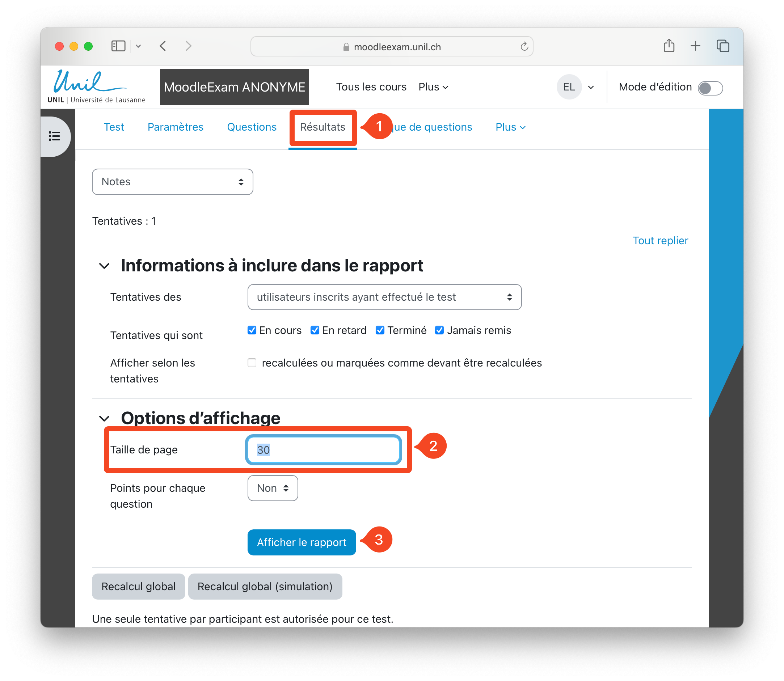Open the course index drawer icon
This screenshot has height=681, width=784.
[54, 136]
